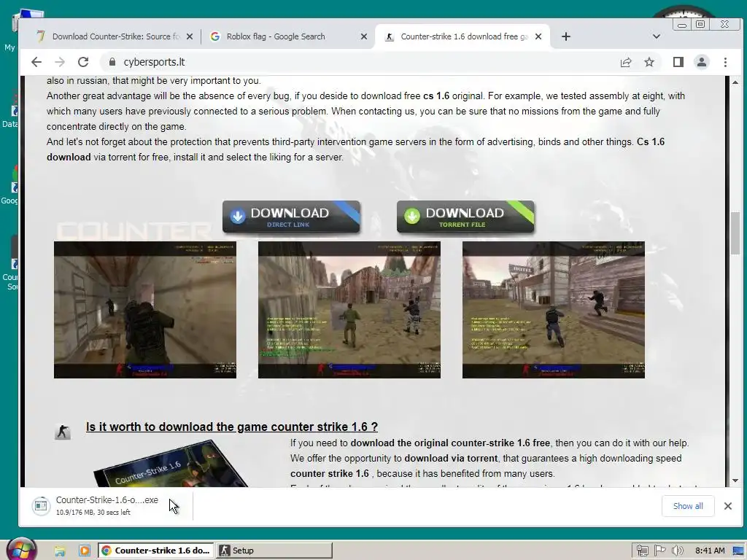Open the taskbar file explorer folder icon
Image resolution: width=747 pixels, height=560 pixels.
[x=60, y=551]
